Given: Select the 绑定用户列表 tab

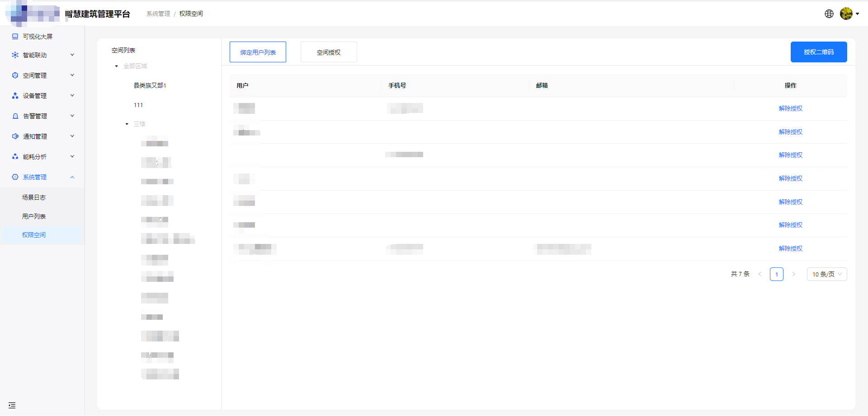Looking at the screenshot, I should [258, 52].
